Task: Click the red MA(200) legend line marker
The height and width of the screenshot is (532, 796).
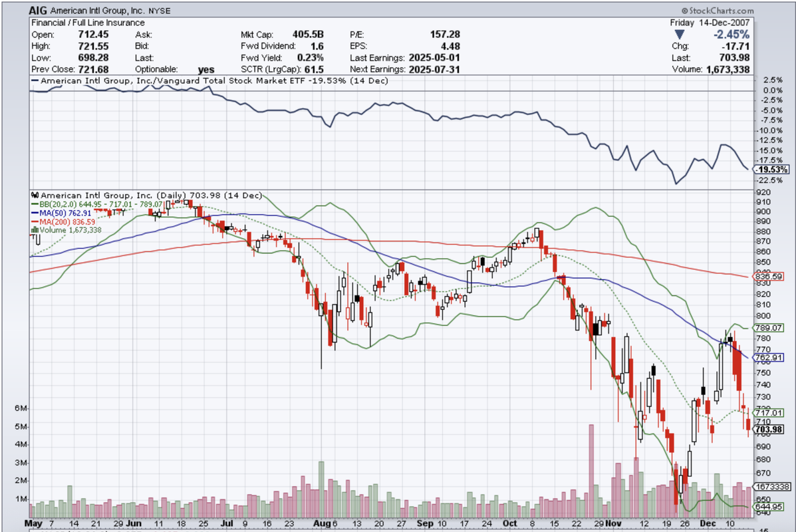Action: [35, 222]
